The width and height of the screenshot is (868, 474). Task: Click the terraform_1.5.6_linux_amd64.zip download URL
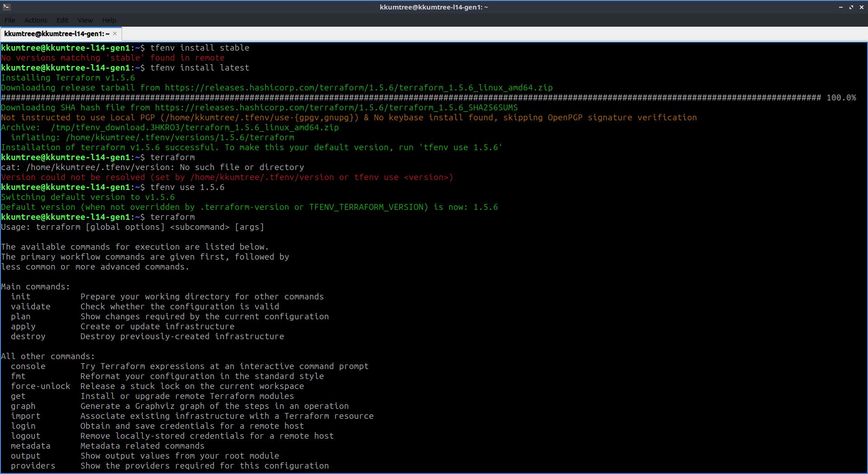pyautogui.click(x=359, y=88)
